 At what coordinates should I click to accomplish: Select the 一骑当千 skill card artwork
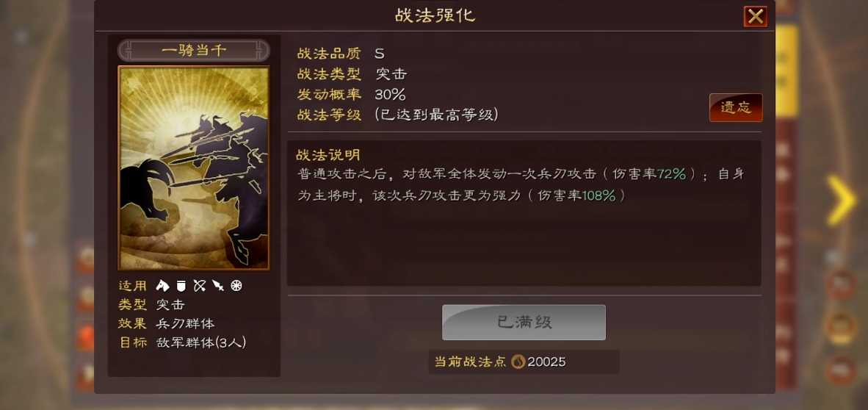(x=194, y=168)
